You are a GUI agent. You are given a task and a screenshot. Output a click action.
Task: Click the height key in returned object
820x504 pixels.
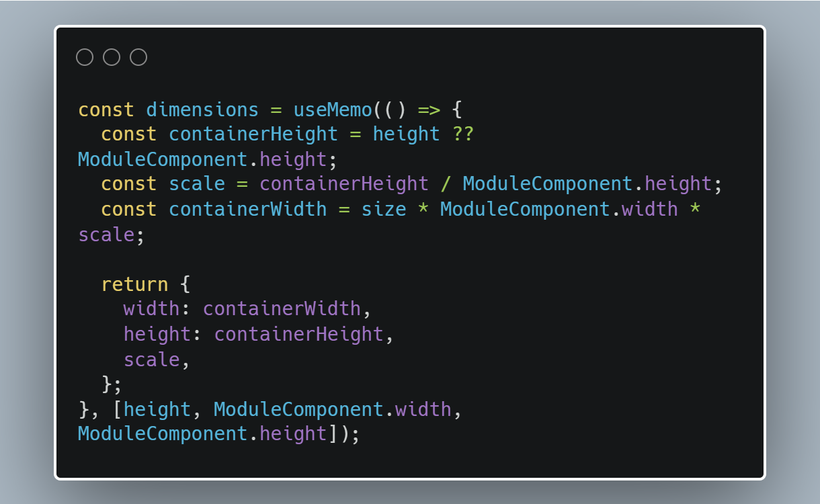157,334
